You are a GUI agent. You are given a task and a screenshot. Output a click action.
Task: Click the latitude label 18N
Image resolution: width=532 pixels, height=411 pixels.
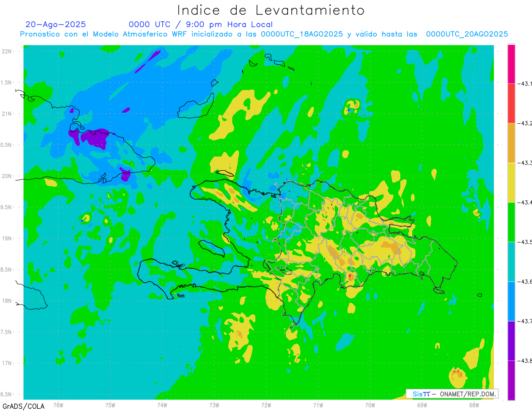7,301
